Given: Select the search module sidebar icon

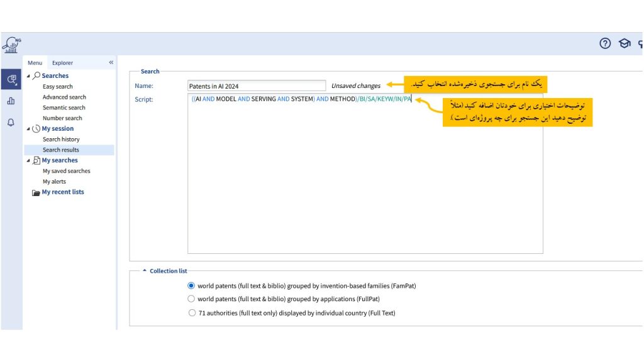Looking at the screenshot, I should pos(11,79).
